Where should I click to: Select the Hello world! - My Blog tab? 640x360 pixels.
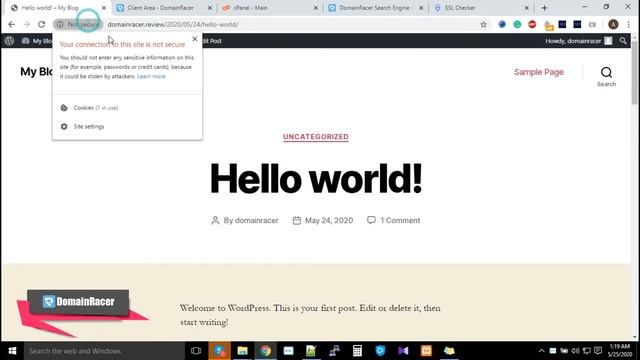pos(50,8)
